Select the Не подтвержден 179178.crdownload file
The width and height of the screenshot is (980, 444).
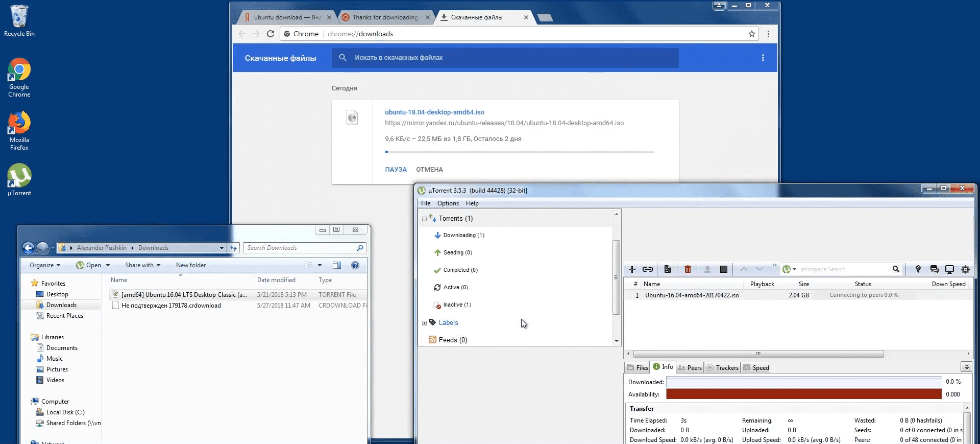pos(171,306)
